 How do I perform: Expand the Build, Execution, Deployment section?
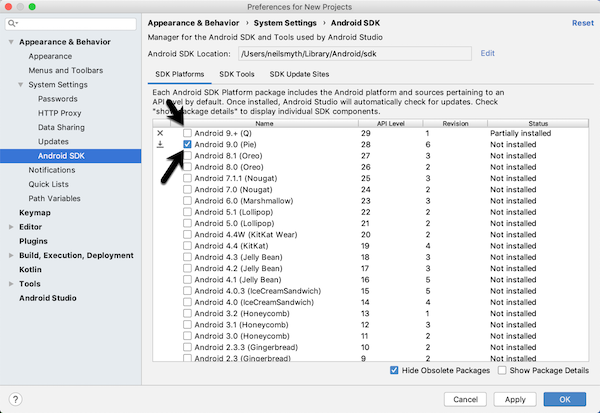(x=11, y=255)
